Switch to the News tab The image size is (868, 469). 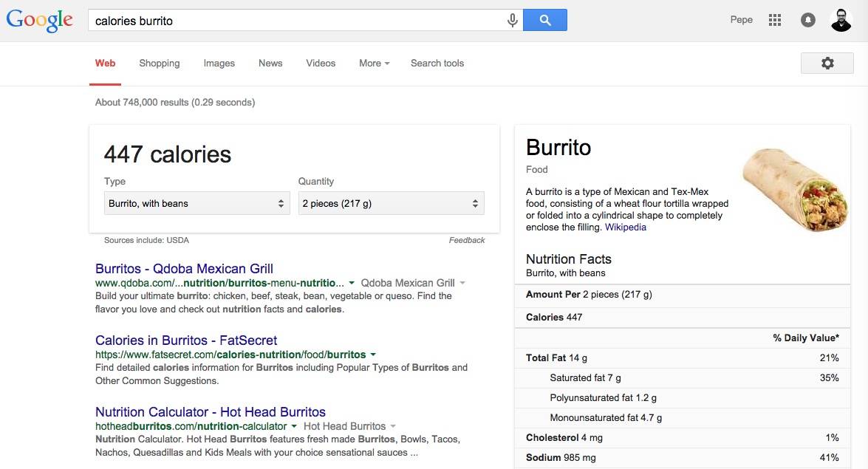270,63
